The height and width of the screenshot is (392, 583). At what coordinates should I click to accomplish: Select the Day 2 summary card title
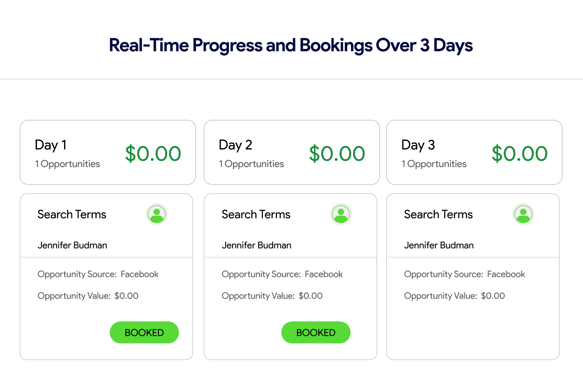tap(235, 145)
